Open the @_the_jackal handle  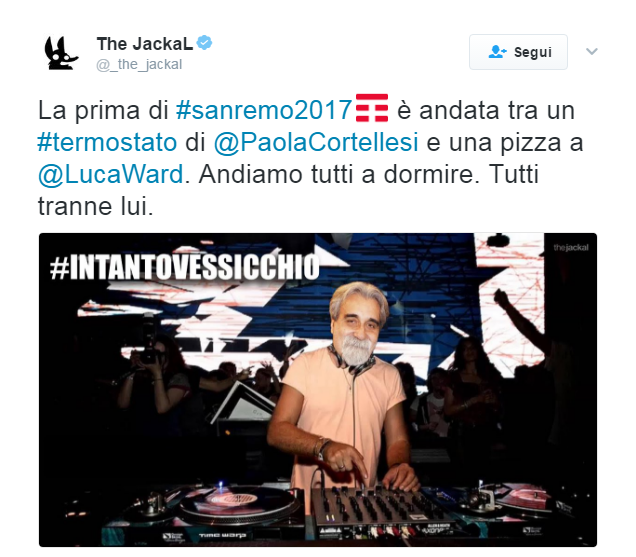pos(139,65)
